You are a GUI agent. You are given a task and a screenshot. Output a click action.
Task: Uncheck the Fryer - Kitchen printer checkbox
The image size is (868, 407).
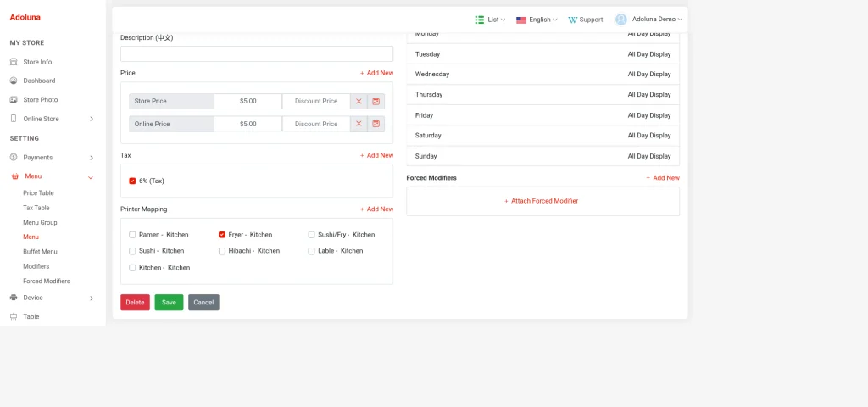pos(222,235)
